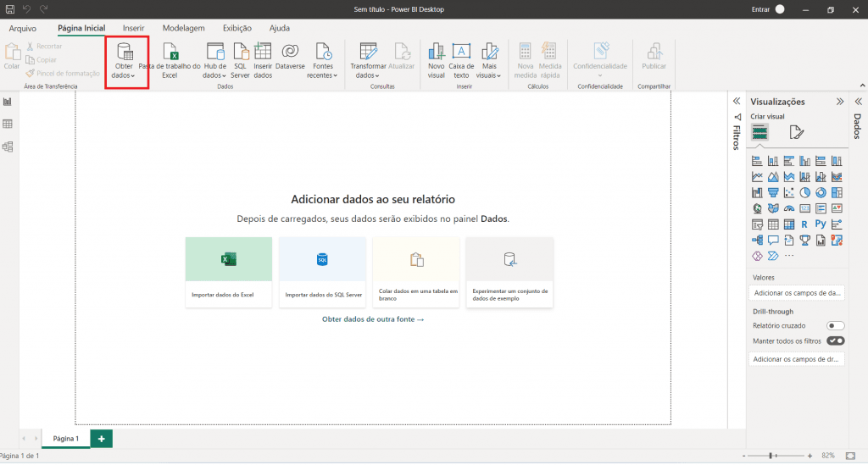
Task: Expand the Transformar dados dropdown
Action: (368, 75)
